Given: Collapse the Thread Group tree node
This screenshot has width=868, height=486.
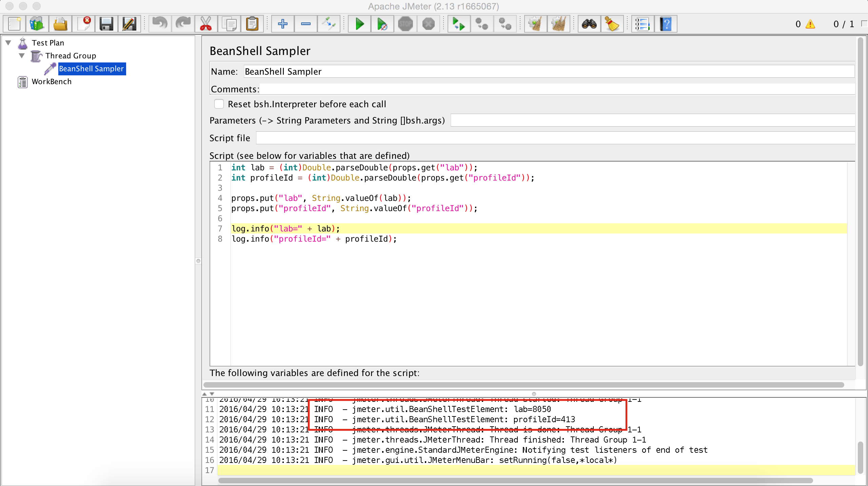Looking at the screenshot, I should click(x=22, y=56).
